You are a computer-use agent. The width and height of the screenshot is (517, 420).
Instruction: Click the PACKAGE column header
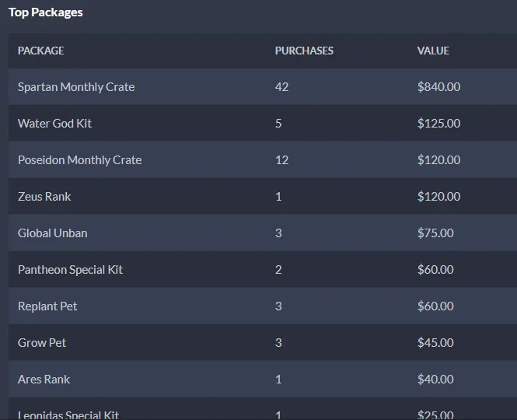tap(41, 51)
